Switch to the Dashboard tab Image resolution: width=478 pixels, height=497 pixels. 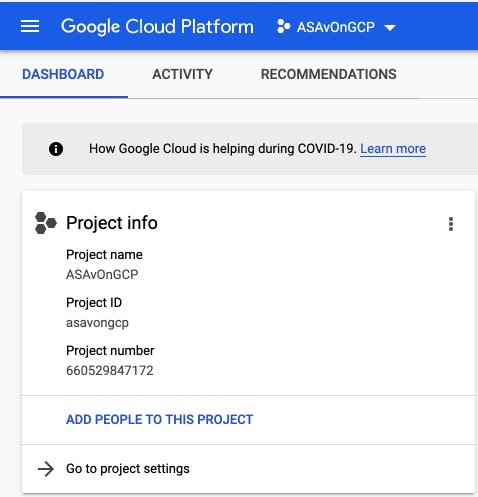pos(63,74)
